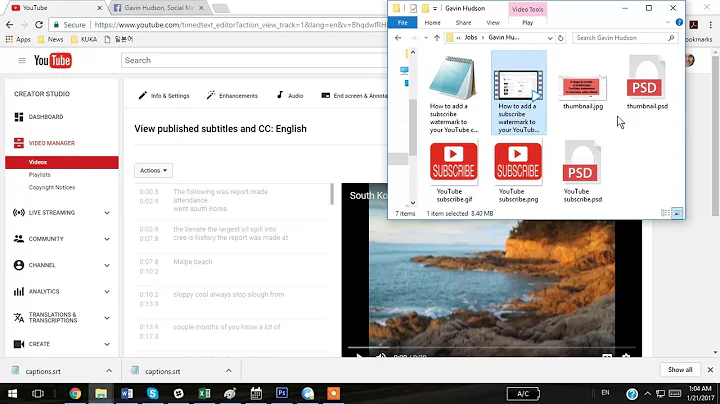Open Explorer help icon
The image size is (720, 404).
pyautogui.click(x=679, y=22)
